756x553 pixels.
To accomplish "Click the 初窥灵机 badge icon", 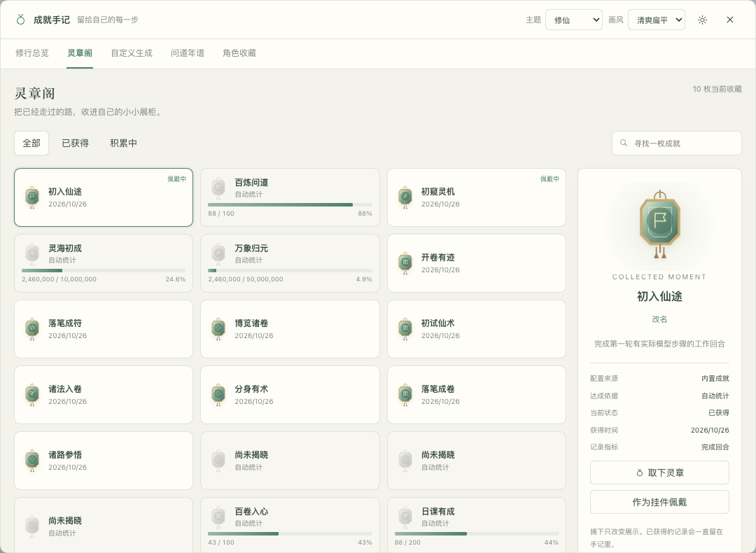I will click(x=405, y=197).
